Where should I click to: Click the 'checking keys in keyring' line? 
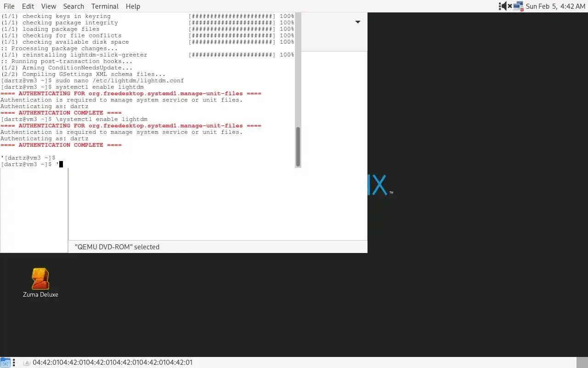[147, 16]
